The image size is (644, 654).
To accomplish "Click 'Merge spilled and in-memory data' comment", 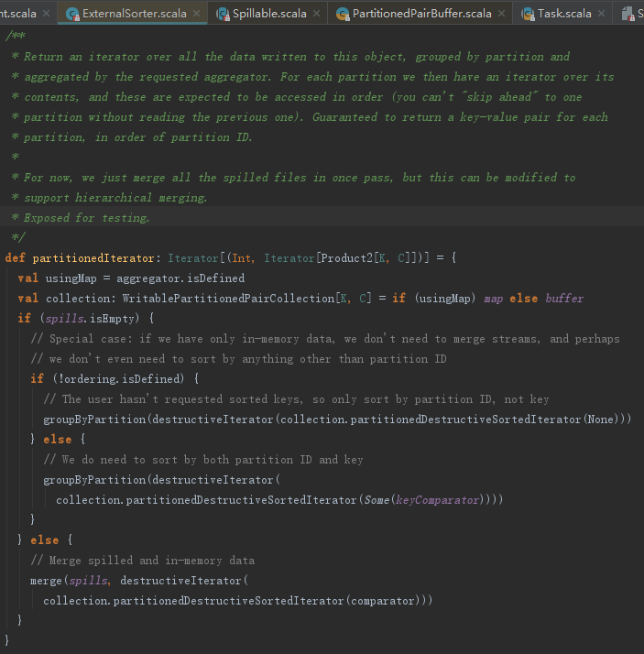I will coord(142,561).
